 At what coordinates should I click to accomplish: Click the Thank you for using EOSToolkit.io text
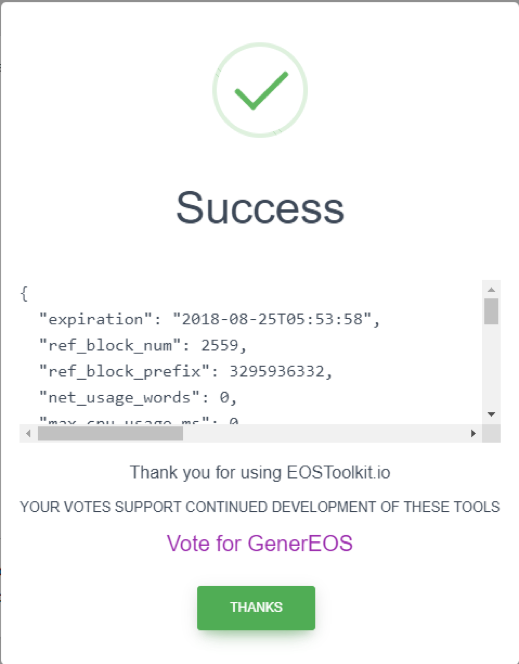coord(260,472)
